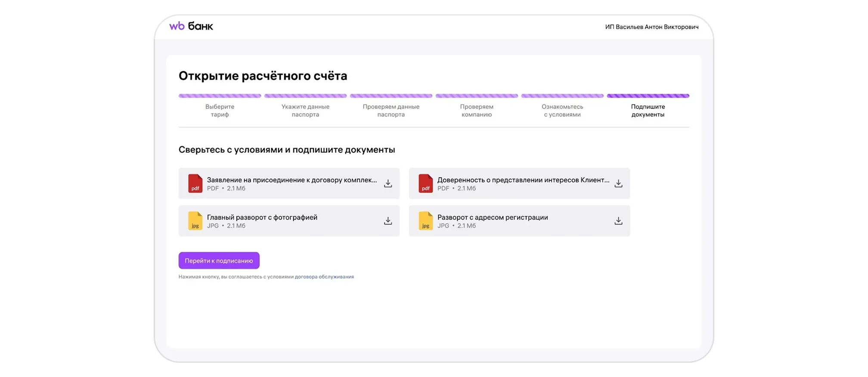Click yellow JPG icon of Разворот с адресом
Image resolution: width=868 pixels, height=377 pixels.
(x=425, y=221)
